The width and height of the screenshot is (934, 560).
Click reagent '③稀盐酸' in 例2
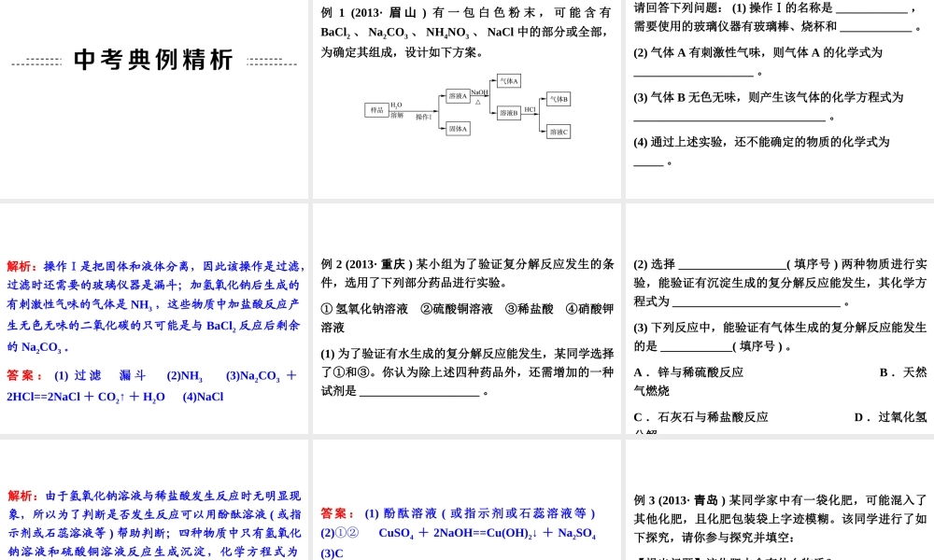click(529, 309)
